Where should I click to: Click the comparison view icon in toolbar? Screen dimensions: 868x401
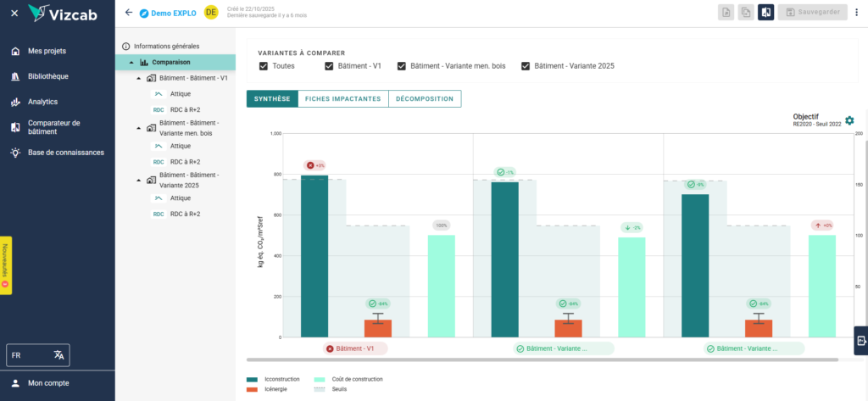point(765,13)
